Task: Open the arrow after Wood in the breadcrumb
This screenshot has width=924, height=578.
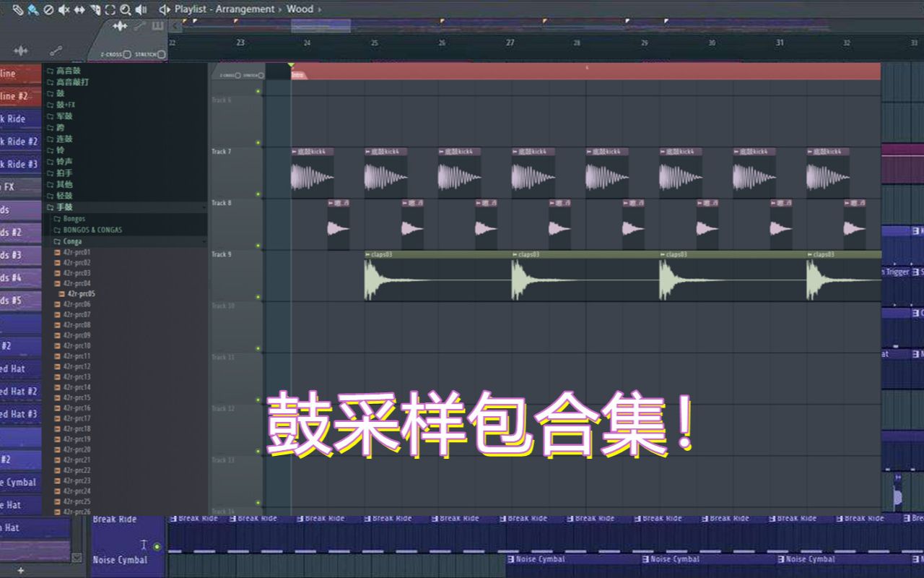Action: point(320,9)
